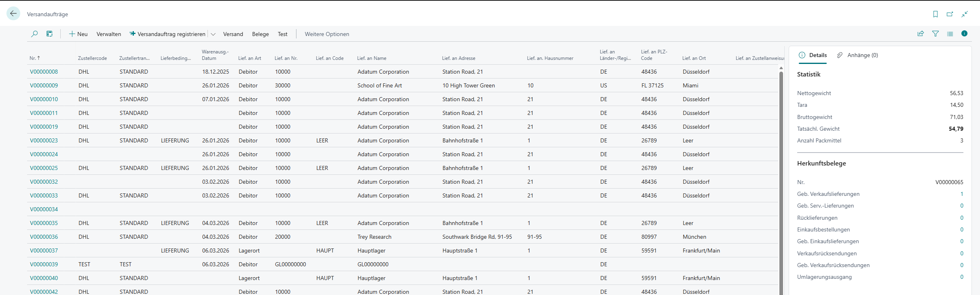Click Herkunftsbelege Nr. V00000065
The width and height of the screenshot is (980, 295).
click(x=949, y=182)
